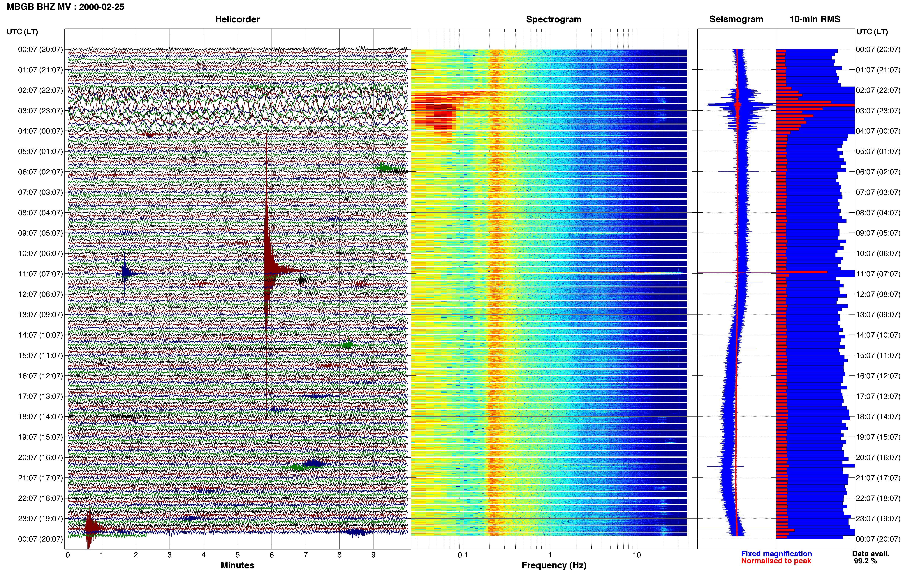
Task: Click the '99.2 %' data availability value
Action: tap(865, 561)
